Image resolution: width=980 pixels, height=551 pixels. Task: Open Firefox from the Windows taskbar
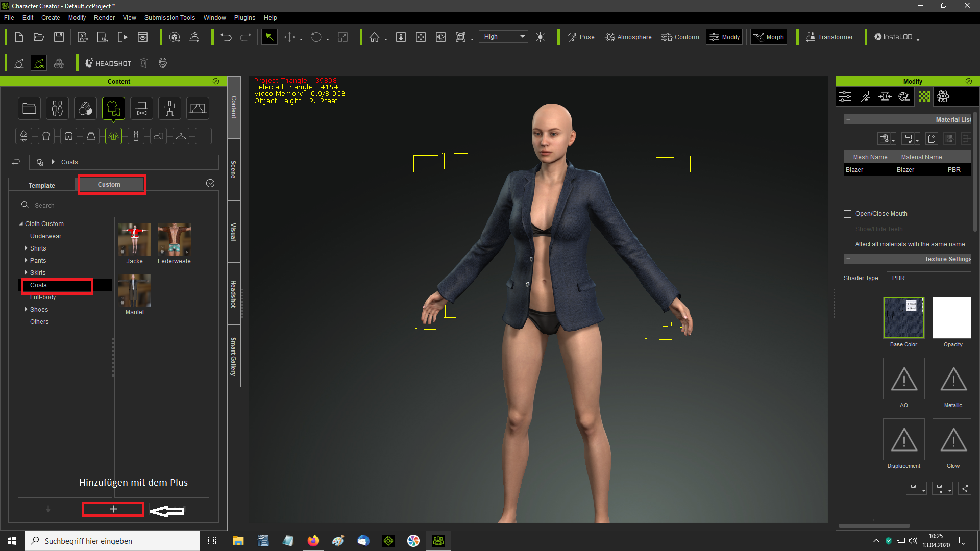pyautogui.click(x=313, y=541)
